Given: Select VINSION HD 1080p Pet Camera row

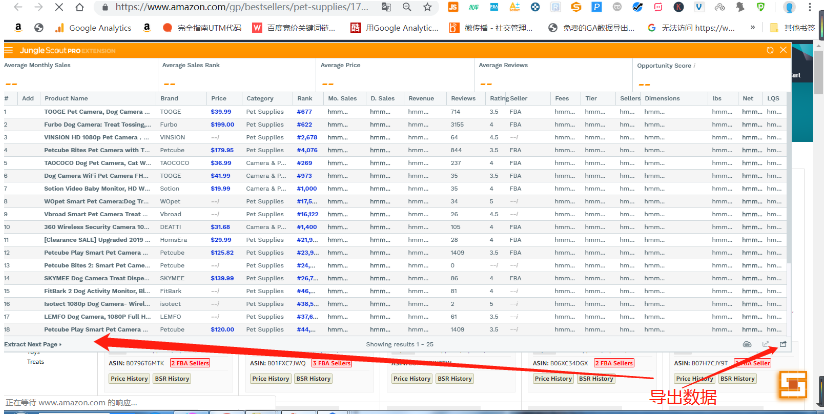Looking at the screenshot, I should pyautogui.click(x=395, y=137).
